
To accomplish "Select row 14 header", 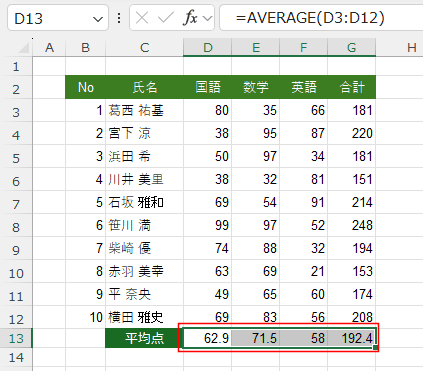I will click(x=16, y=357).
